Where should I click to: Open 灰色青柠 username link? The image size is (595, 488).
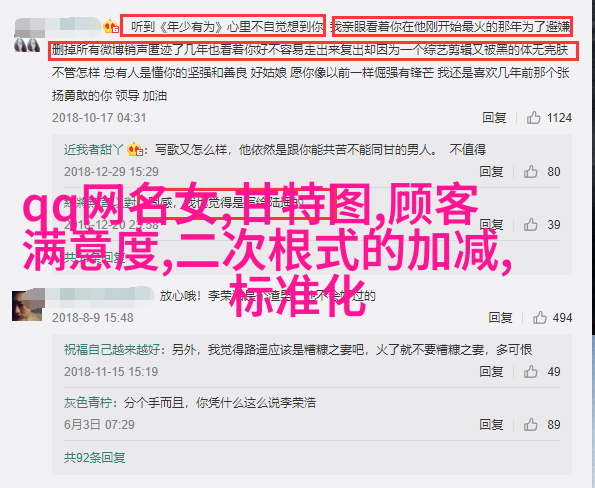pyautogui.click(x=88, y=403)
